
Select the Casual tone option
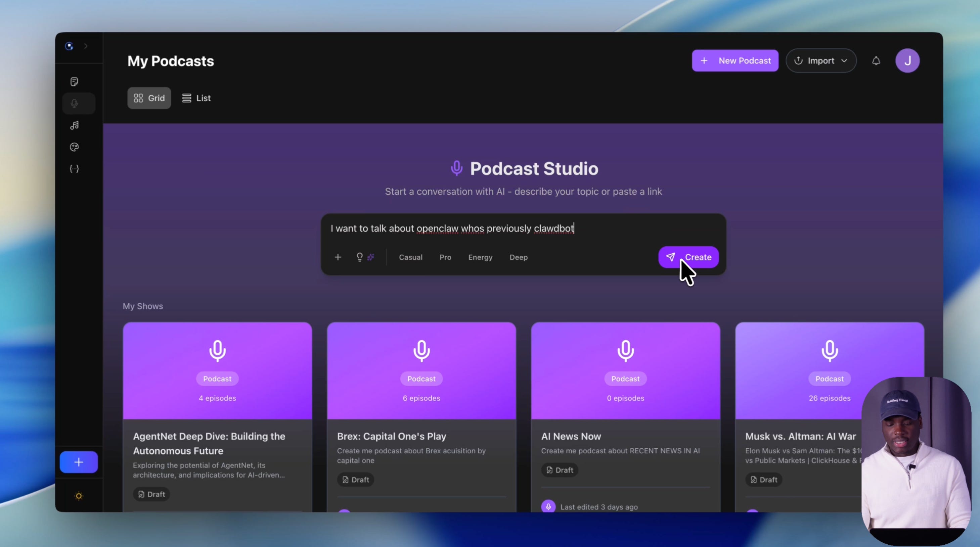[x=410, y=257]
